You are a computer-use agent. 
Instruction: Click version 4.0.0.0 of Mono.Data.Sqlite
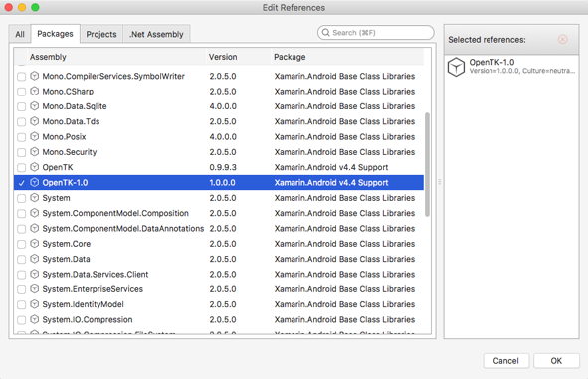pyautogui.click(x=223, y=106)
